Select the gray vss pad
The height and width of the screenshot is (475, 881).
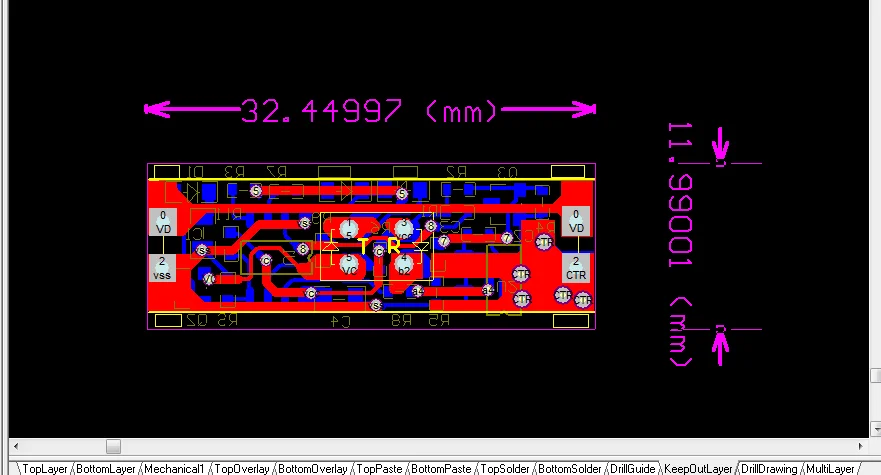pyautogui.click(x=162, y=268)
